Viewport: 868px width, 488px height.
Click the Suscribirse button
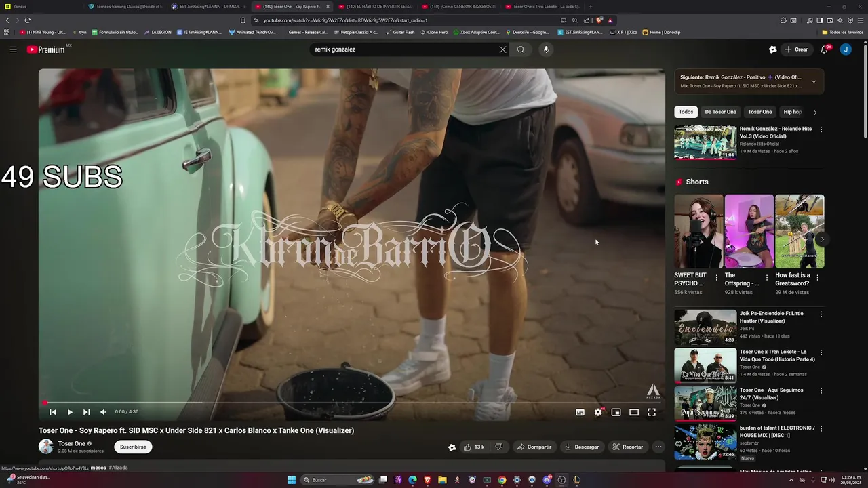pyautogui.click(x=133, y=447)
